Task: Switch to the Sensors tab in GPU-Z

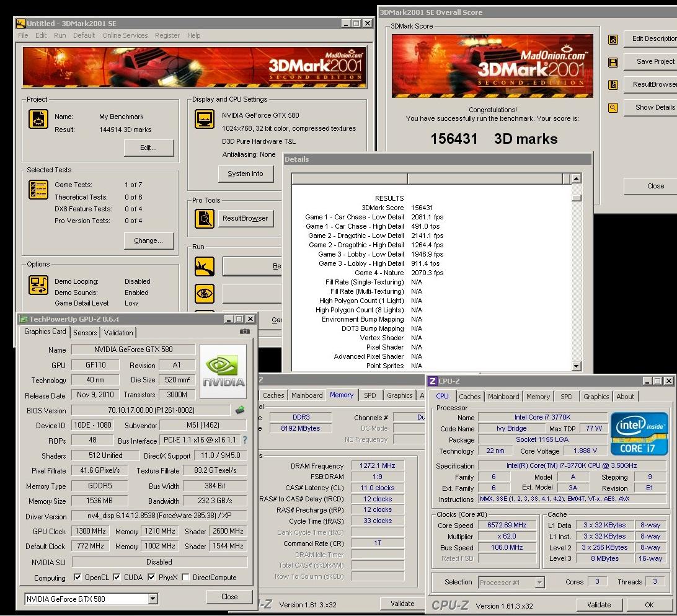Action: 85,332
